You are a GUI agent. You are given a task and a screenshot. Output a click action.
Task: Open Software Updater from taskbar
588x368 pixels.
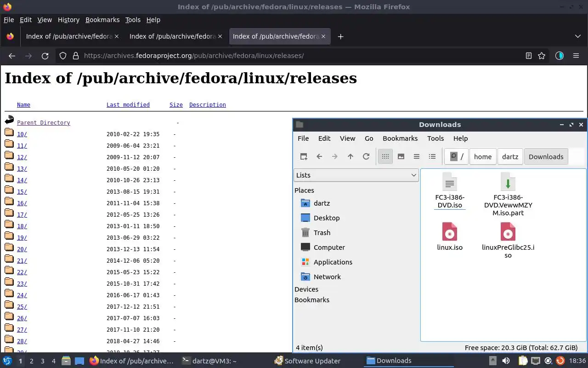coord(308,361)
